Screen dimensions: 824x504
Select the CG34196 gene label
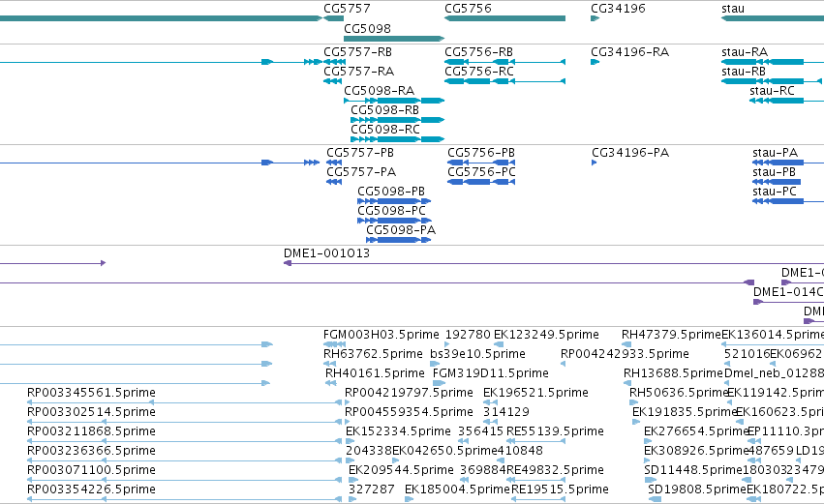coord(618,9)
